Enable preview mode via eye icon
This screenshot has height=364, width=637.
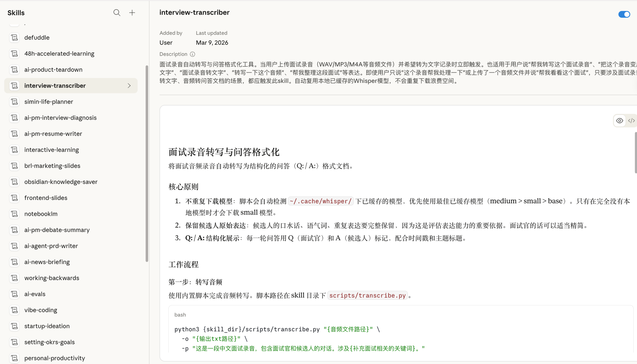coord(620,121)
